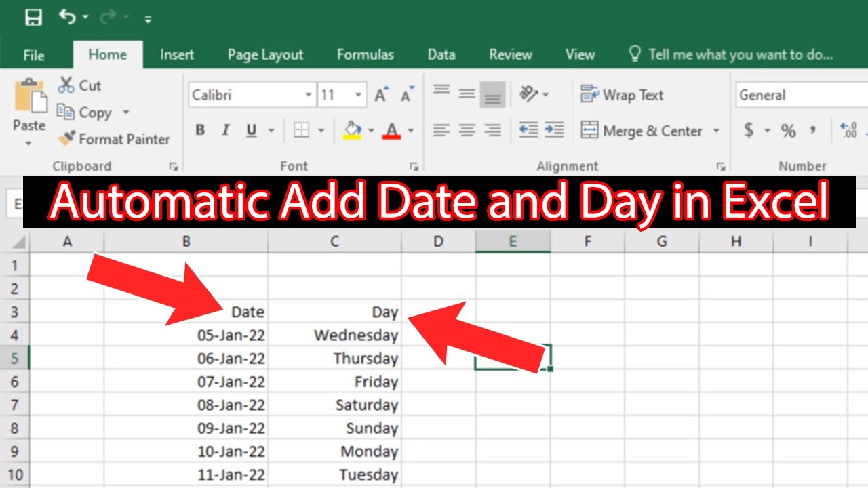Open the Font dialog launcher
The image size is (868, 488).
[414, 167]
